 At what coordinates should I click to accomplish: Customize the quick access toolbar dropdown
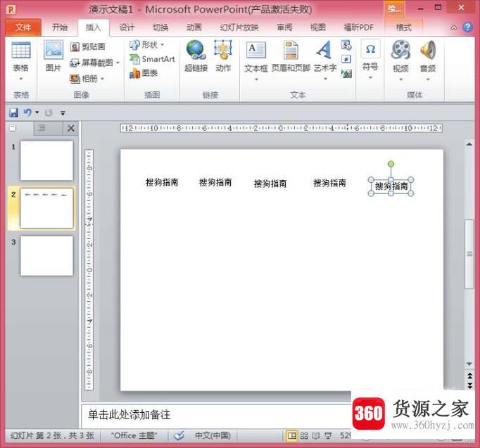click(63, 113)
